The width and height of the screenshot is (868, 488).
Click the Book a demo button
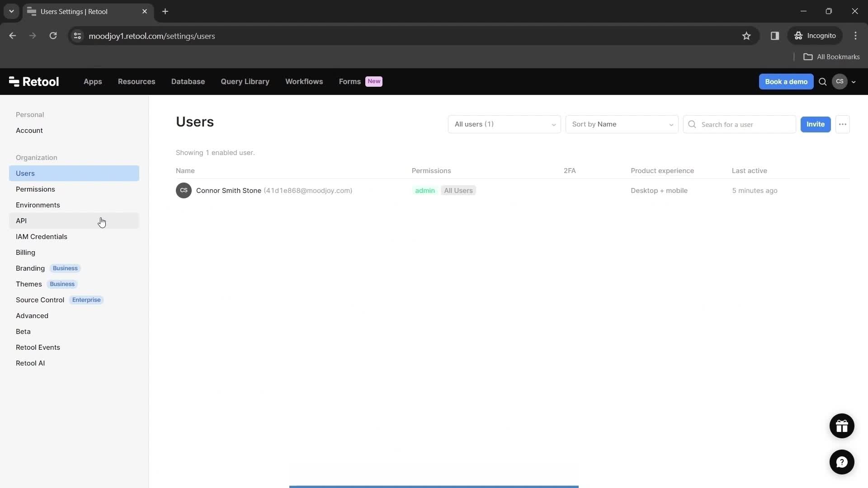click(786, 82)
